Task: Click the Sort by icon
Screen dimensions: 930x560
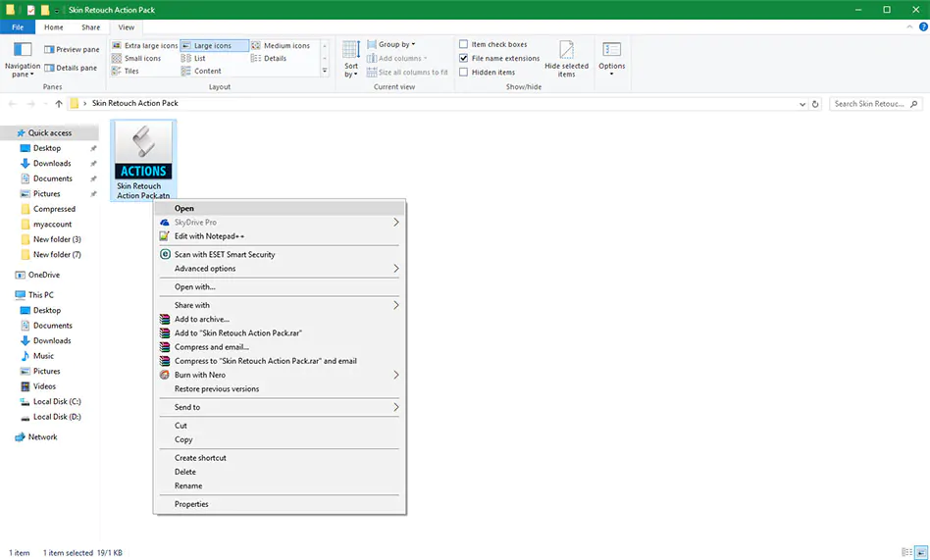Action: tap(350, 50)
